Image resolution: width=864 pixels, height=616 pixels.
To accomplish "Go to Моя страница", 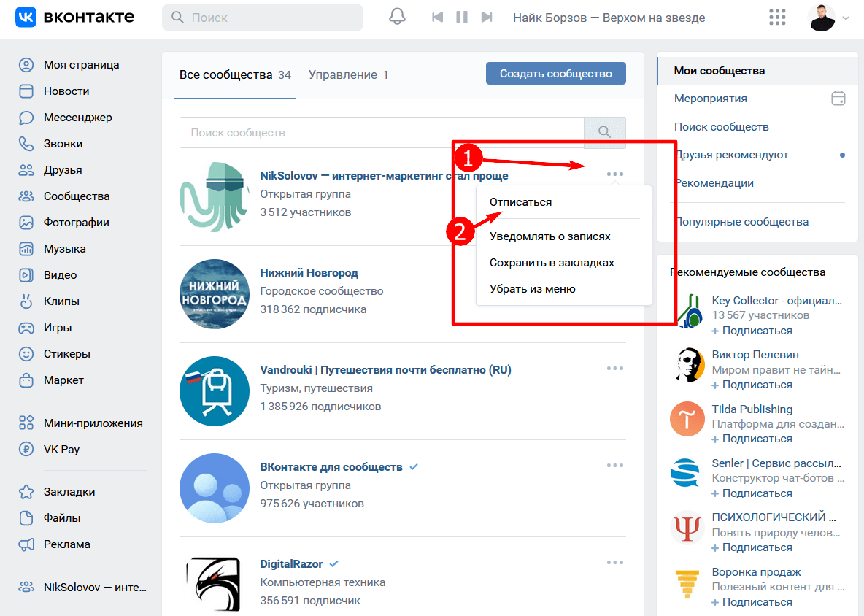I will (81, 65).
